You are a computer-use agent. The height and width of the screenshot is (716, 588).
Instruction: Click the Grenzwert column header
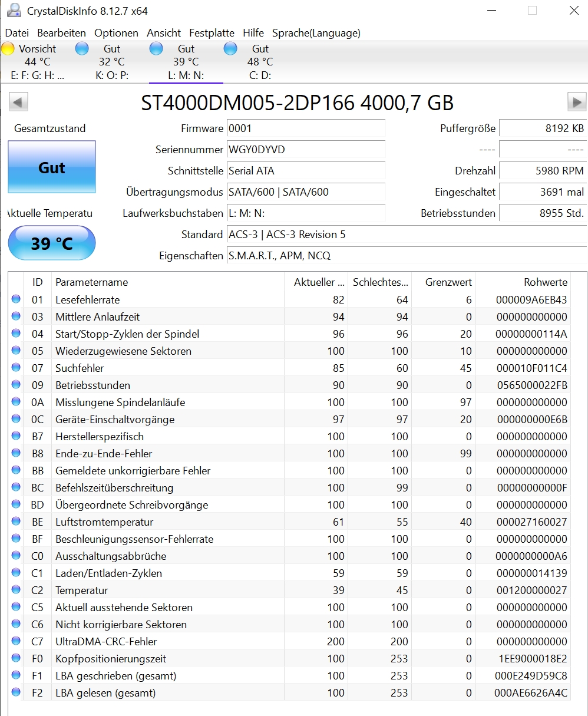pyautogui.click(x=443, y=282)
